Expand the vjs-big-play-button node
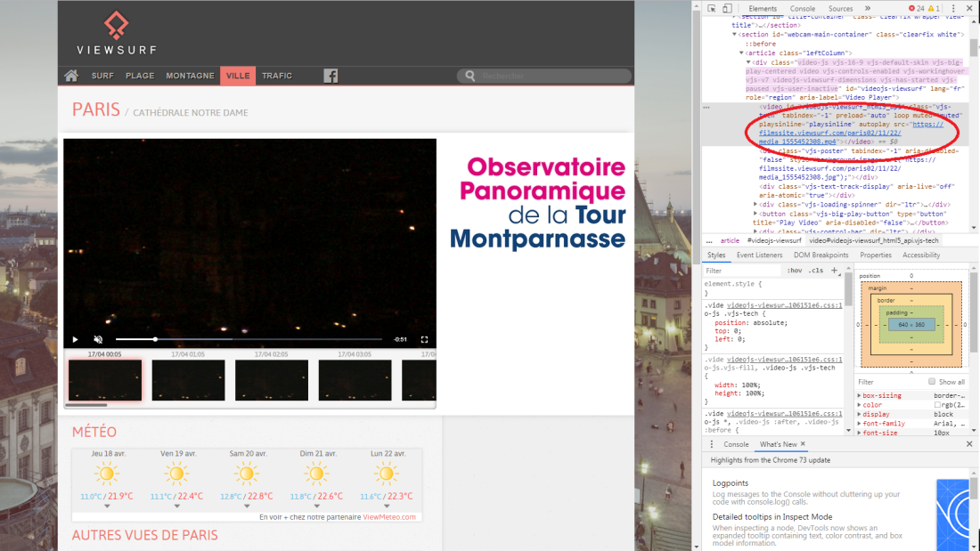The height and width of the screenshot is (551, 980). pyautogui.click(x=755, y=214)
